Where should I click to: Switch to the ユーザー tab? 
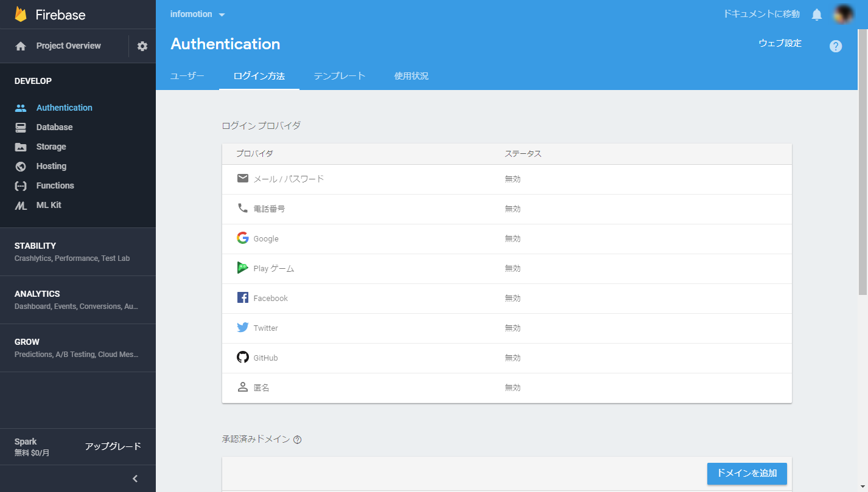tap(187, 76)
